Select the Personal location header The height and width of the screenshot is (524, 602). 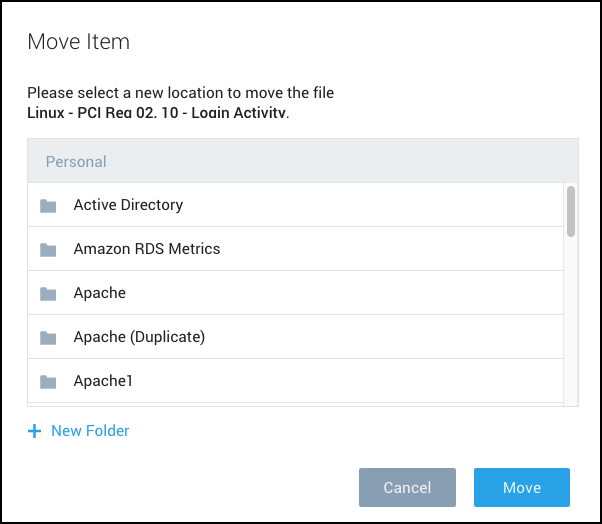pos(76,161)
